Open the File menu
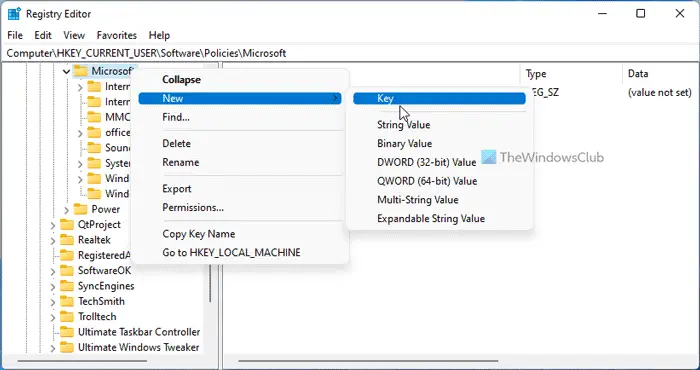The image size is (700, 370). (x=15, y=35)
